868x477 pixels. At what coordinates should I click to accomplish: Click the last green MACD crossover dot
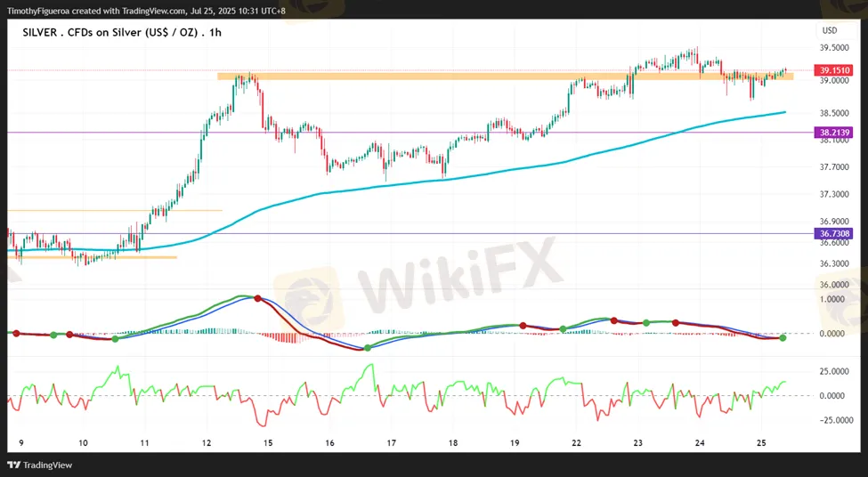click(783, 337)
